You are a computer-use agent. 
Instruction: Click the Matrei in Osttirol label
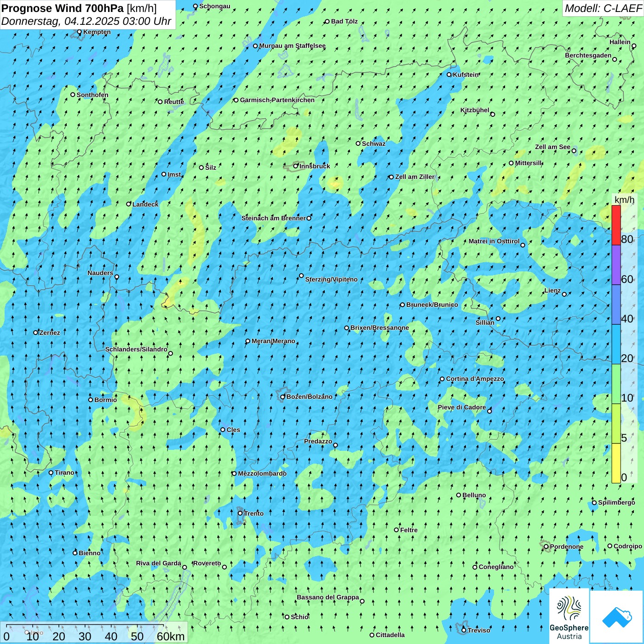click(494, 241)
